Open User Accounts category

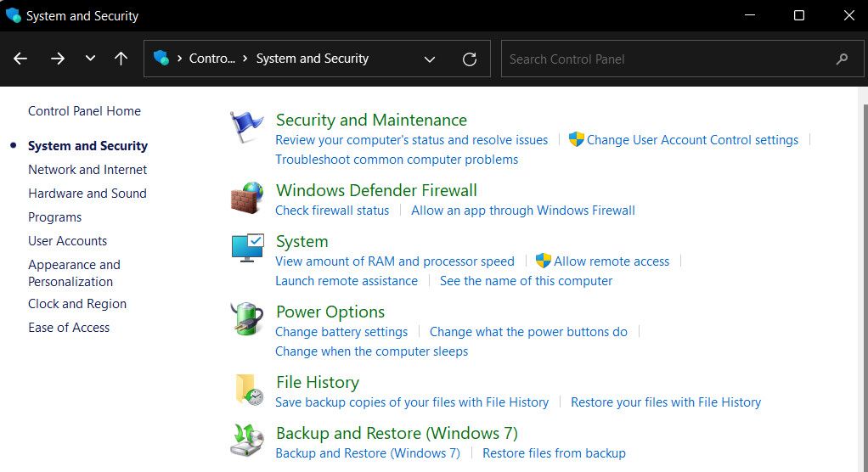click(68, 241)
